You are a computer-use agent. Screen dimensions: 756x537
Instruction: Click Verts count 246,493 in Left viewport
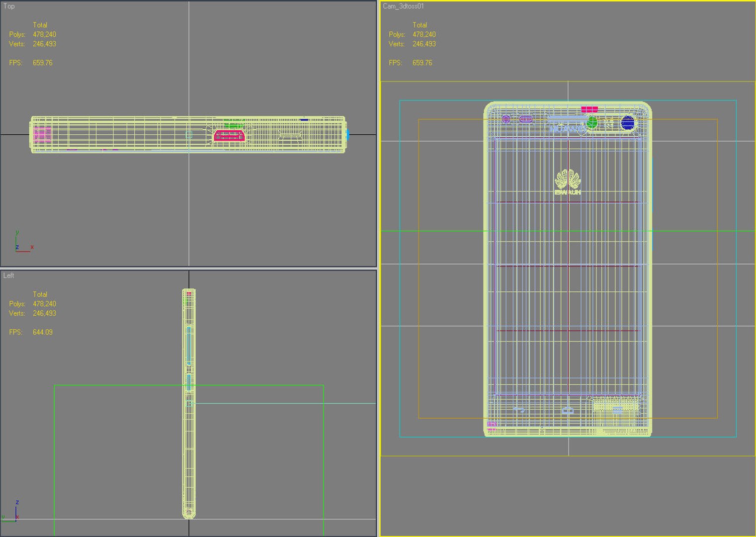(x=44, y=313)
